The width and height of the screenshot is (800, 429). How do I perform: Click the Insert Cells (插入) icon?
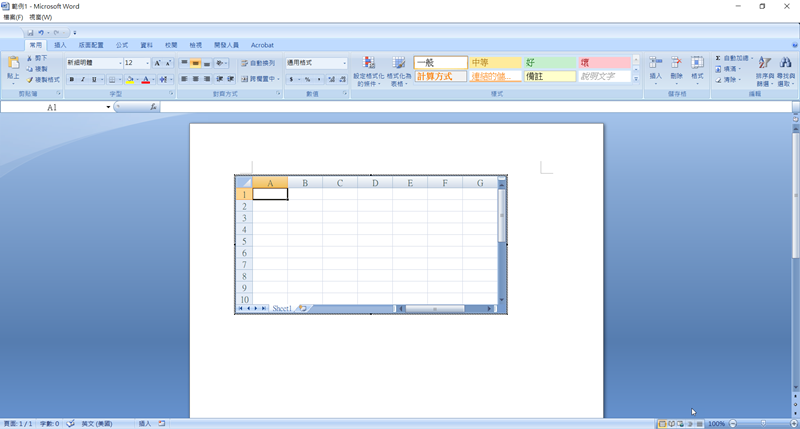coord(656,63)
